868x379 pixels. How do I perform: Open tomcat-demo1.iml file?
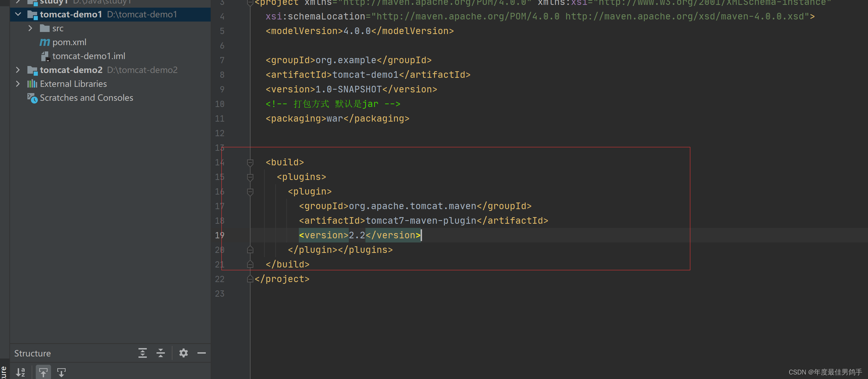tap(89, 56)
